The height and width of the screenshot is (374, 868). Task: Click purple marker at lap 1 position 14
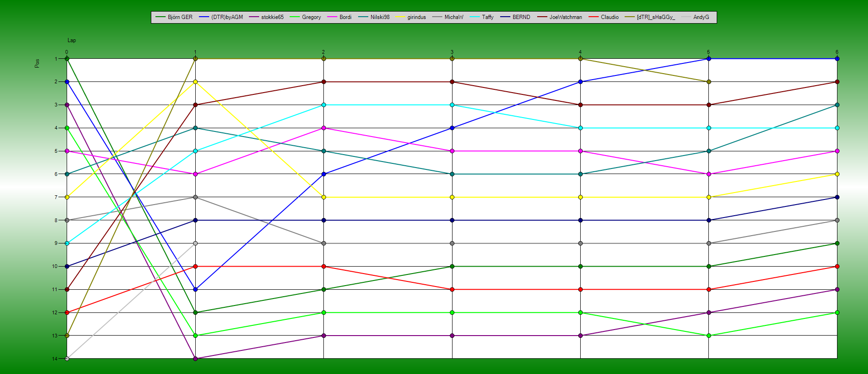[195, 359]
